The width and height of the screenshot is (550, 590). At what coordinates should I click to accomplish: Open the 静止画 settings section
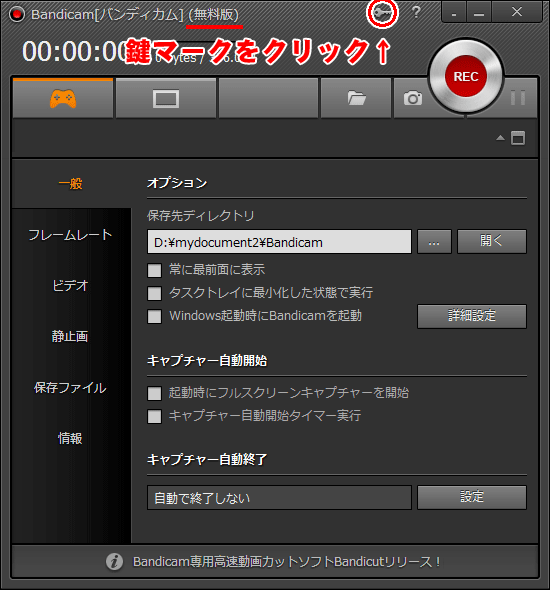(x=70, y=336)
